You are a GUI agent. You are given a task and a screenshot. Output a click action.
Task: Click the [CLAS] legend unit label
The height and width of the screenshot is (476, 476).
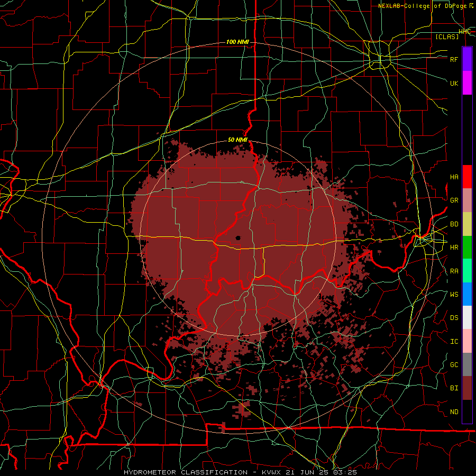(447, 36)
